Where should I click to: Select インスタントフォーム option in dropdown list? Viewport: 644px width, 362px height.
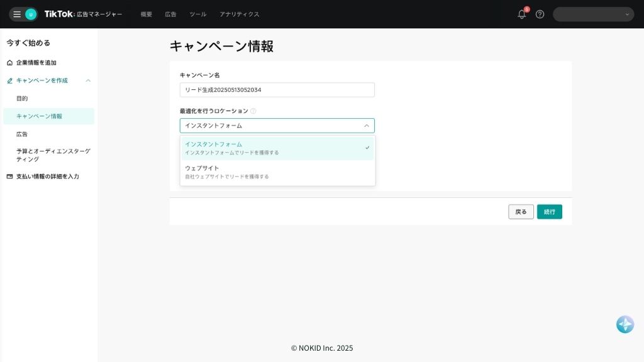[277, 148]
